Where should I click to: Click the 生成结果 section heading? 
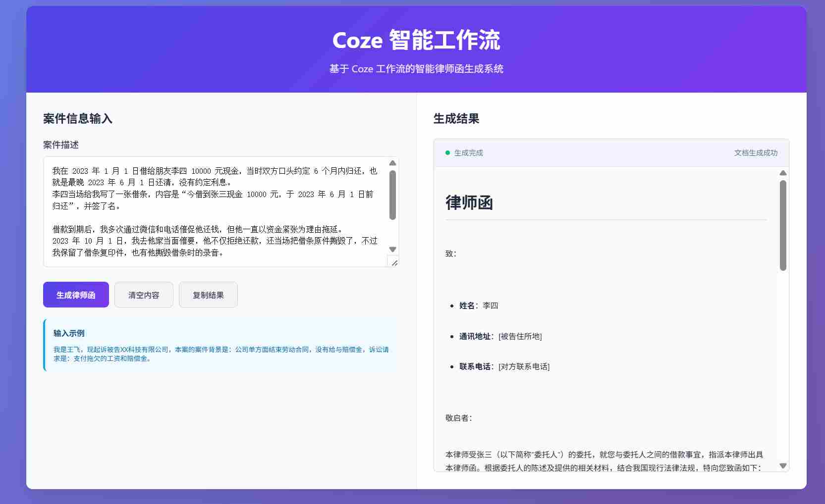tap(456, 118)
